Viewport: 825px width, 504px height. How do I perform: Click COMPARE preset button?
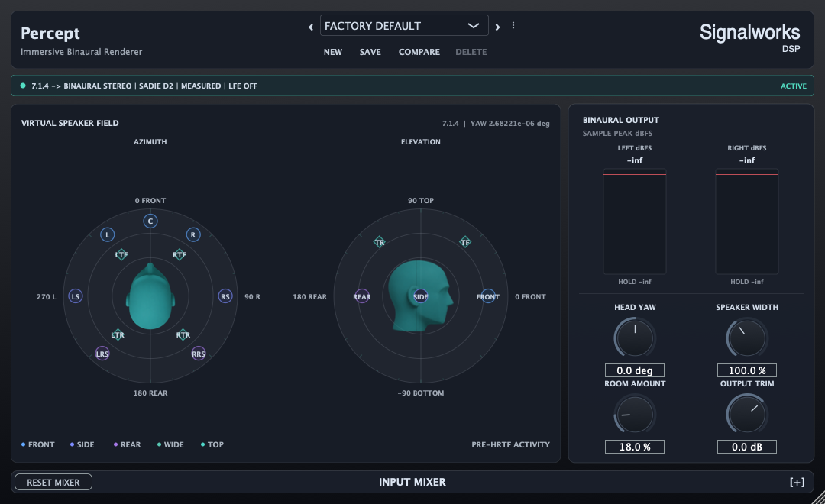tap(419, 52)
